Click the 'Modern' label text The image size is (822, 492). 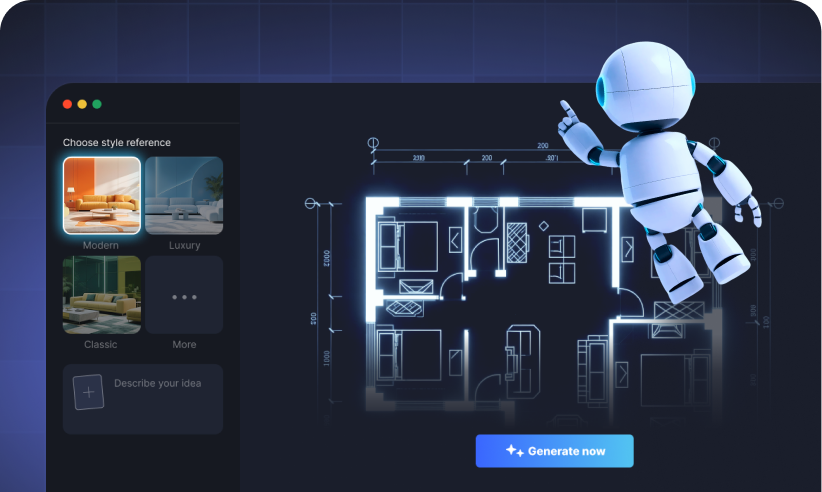pos(101,245)
